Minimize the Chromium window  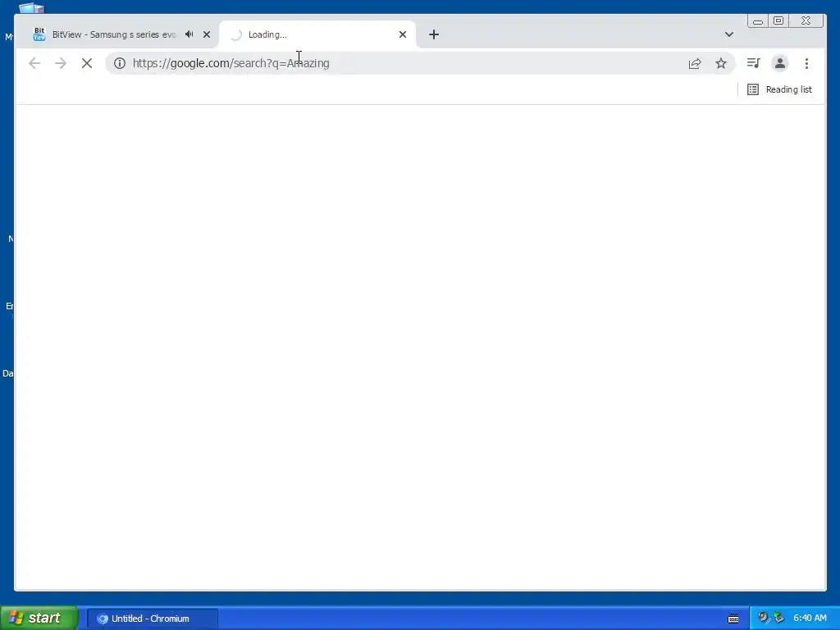coord(758,21)
